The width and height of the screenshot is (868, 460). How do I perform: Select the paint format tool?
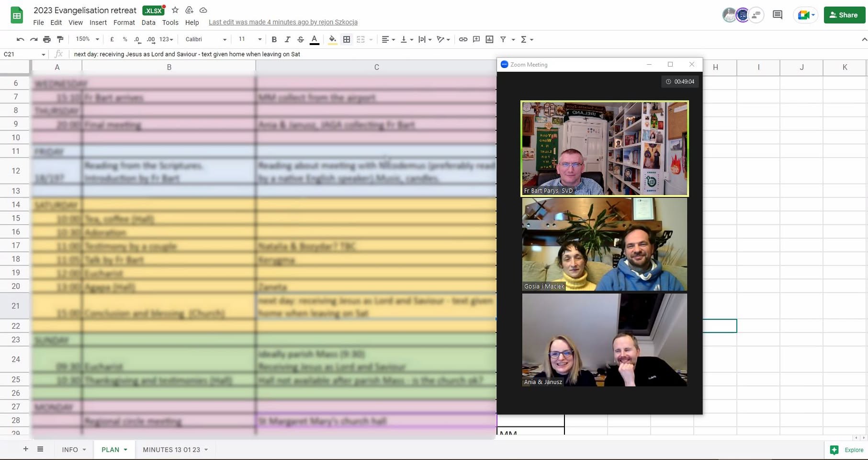[60, 39]
